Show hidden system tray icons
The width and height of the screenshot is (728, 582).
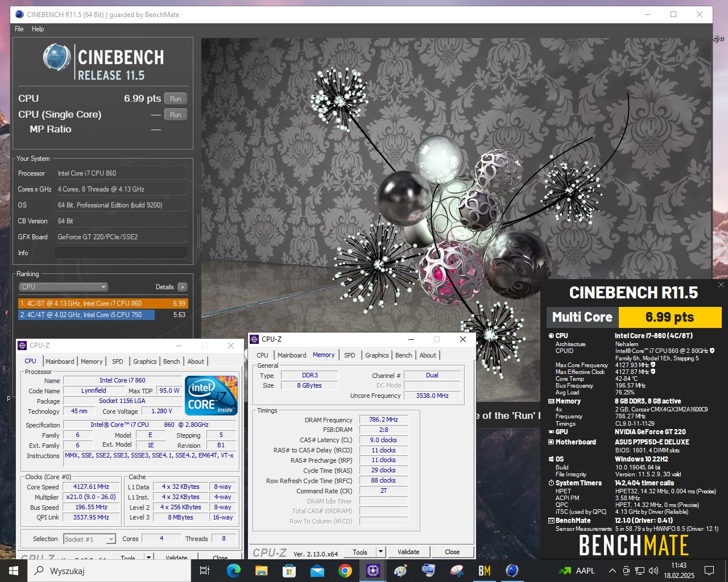(612, 571)
